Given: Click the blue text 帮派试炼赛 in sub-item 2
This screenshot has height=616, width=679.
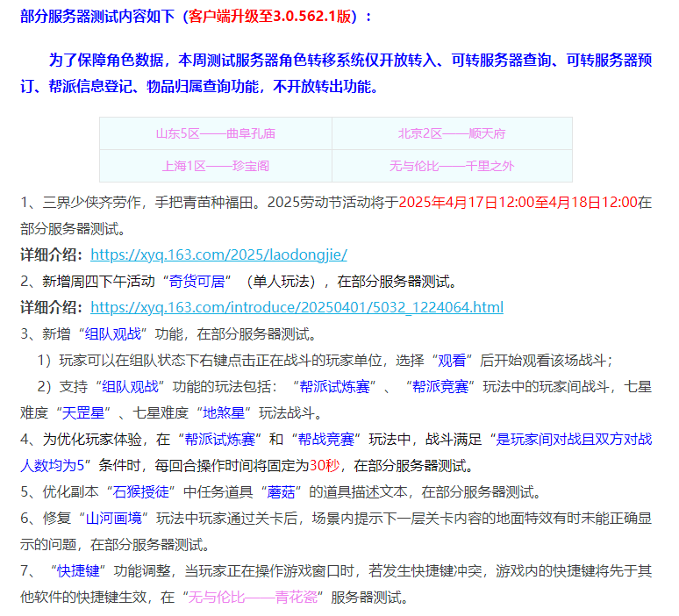Looking at the screenshot, I should tap(335, 387).
